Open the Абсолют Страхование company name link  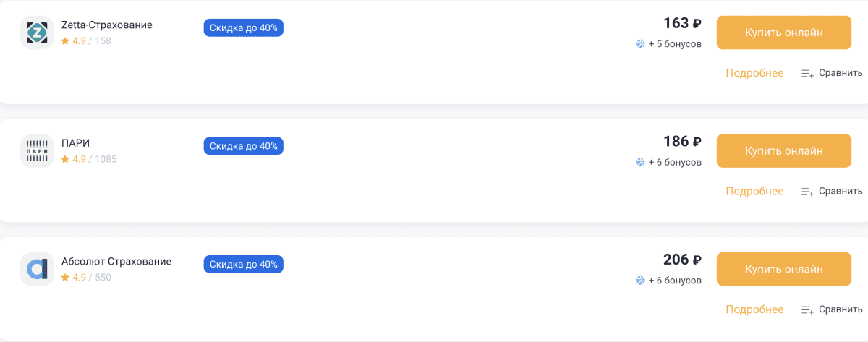pos(117,261)
